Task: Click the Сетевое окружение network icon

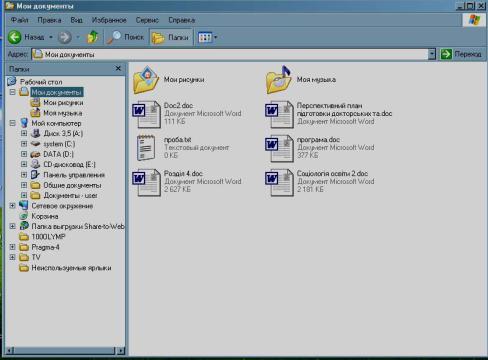Action: click(24, 205)
